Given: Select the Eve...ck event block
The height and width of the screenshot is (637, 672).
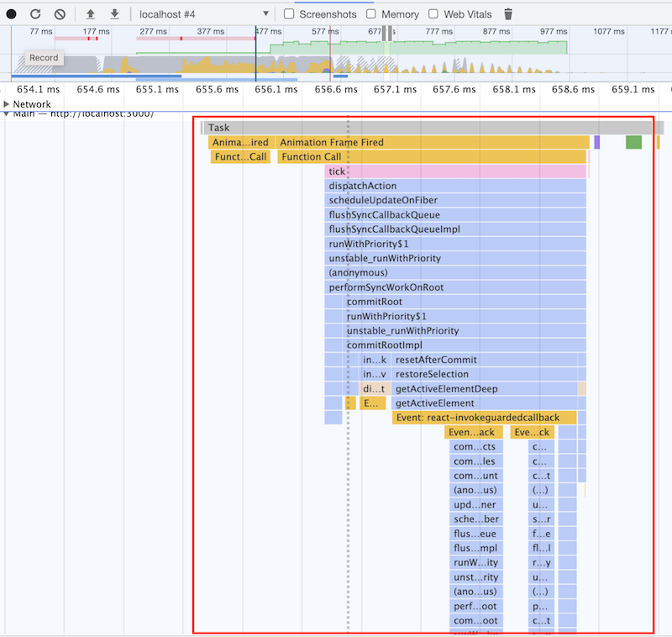Looking at the screenshot, I should (x=533, y=432).
